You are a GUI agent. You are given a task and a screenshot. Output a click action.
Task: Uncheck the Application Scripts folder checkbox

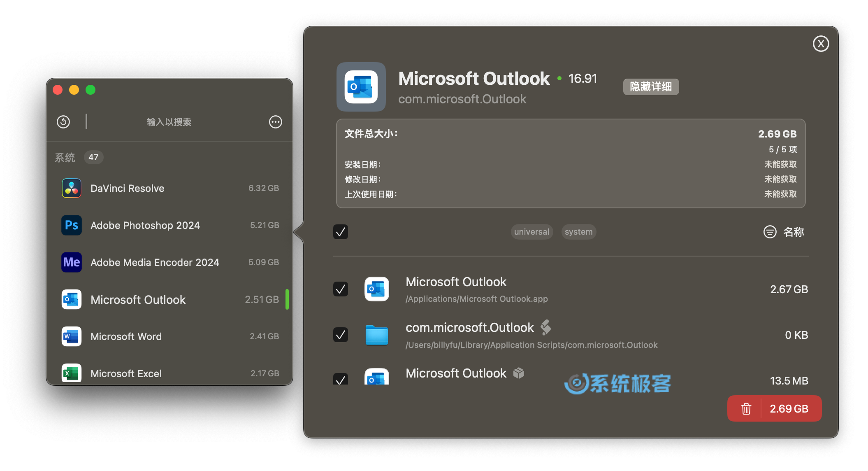tap(341, 335)
